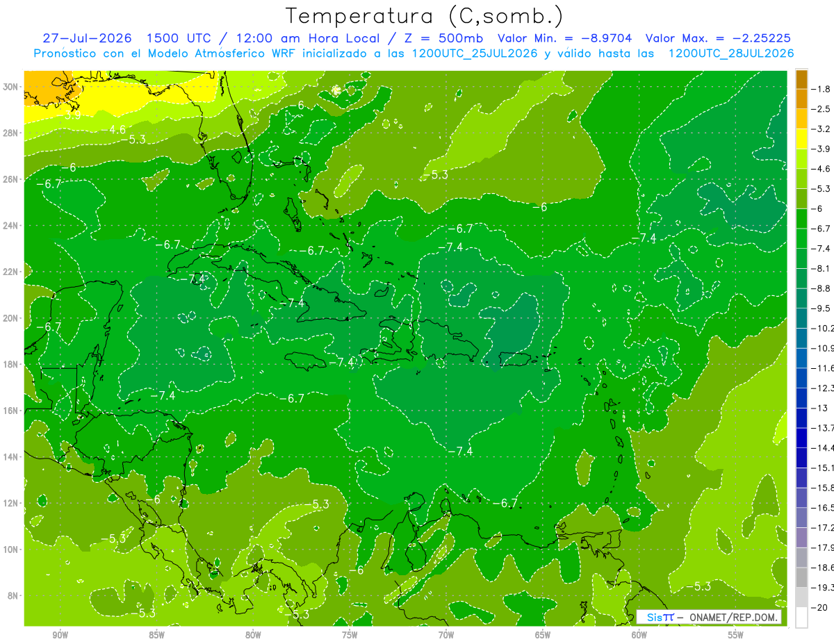Pick dark blue legend swatch between -13.7 and -14.4
Image resolution: width=834 pixels, height=644 pixels.
[801, 438]
